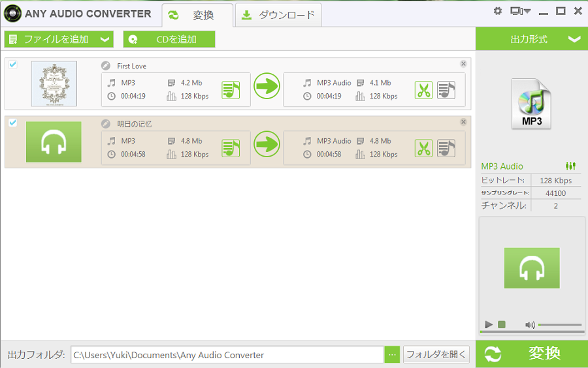Select the First Love album art thumbnail
Image resolution: width=588 pixels, height=368 pixels.
[x=54, y=84]
